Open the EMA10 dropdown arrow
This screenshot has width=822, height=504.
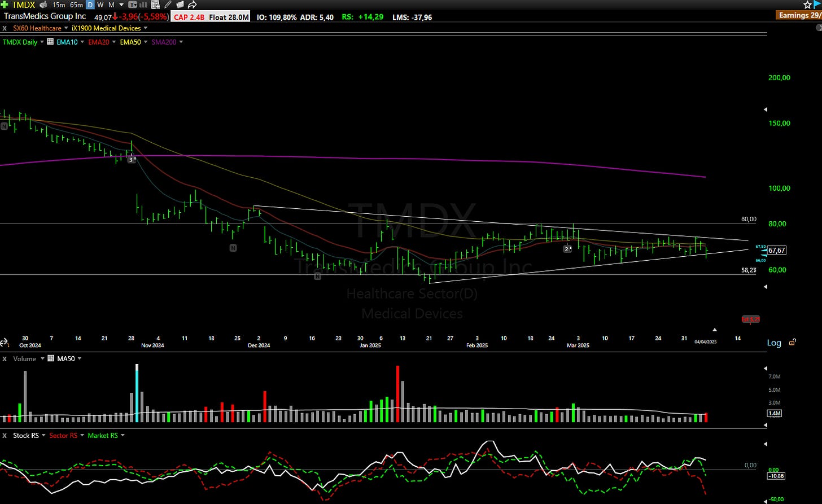click(83, 42)
